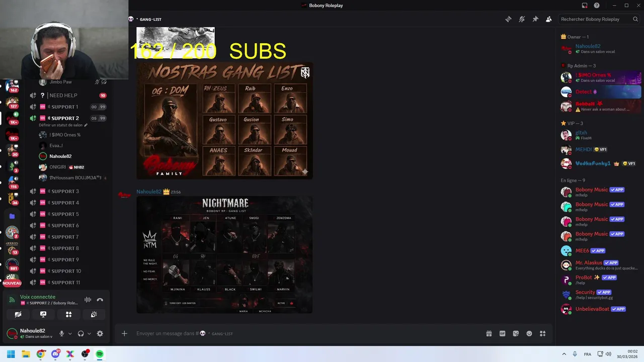Image resolution: width=644 pixels, height=362 pixels.
Task: Show hidden tray icons chevron
Action: coord(564,354)
